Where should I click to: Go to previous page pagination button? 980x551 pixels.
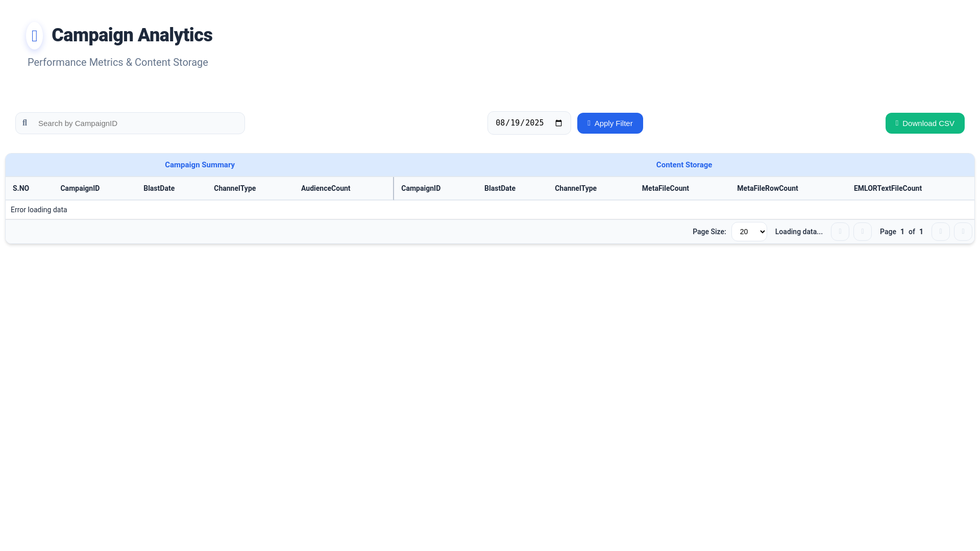pos(863,232)
